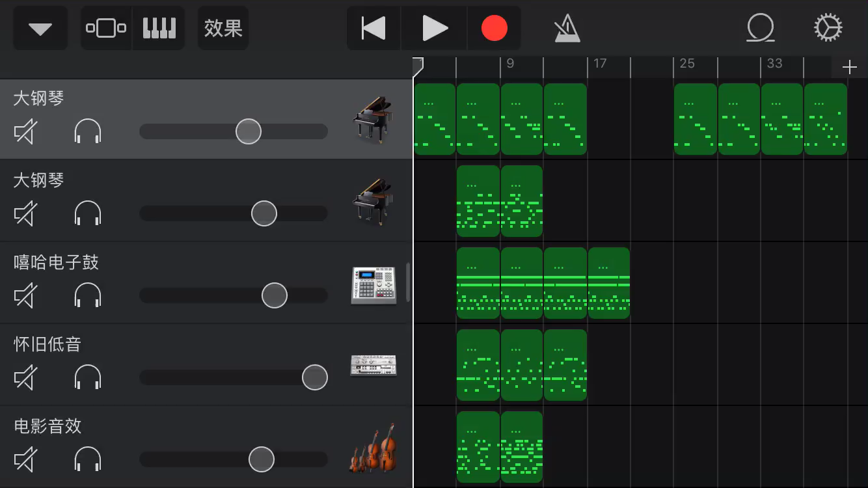Tap the drum machine icon of 嘻哈电子鼓
868x488 pixels.
pos(373,285)
